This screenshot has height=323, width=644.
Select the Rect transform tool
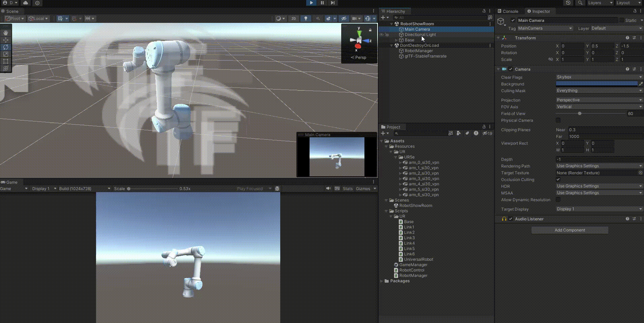pos(6,62)
